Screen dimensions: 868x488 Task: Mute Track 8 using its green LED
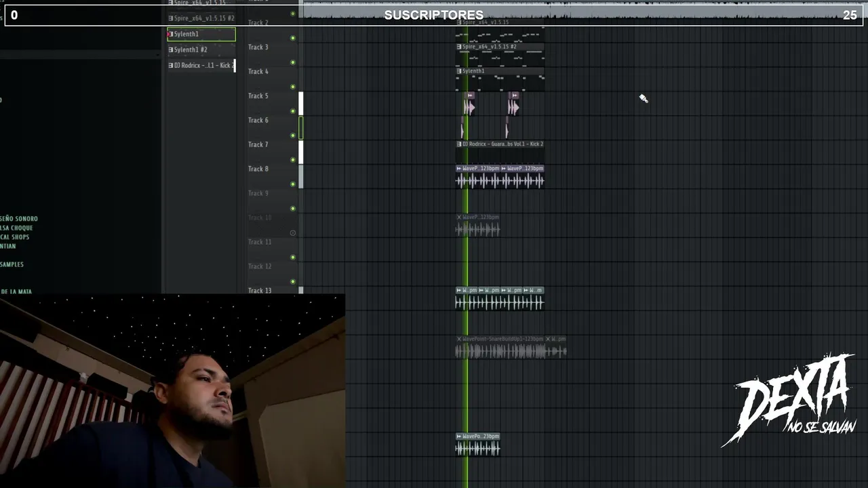tap(293, 184)
